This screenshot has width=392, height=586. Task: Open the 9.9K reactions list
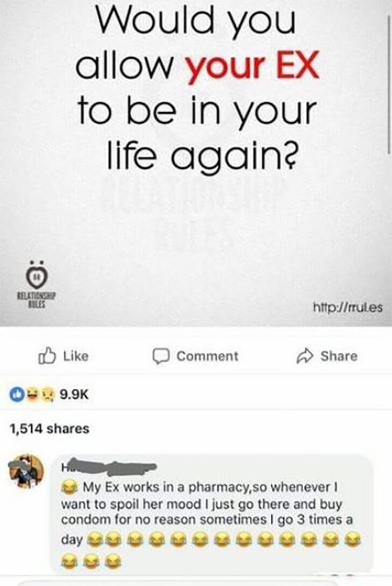click(x=75, y=394)
